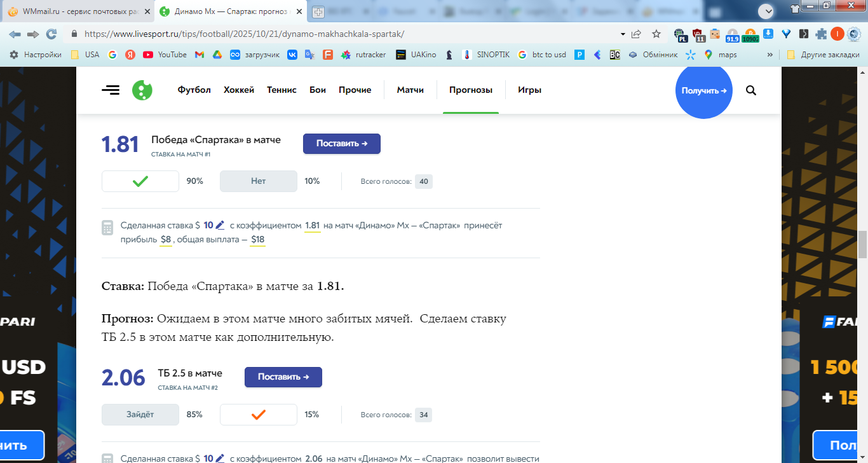868x463 pixels.
Task: Open the Настройки settings bookmark
Action: point(36,55)
